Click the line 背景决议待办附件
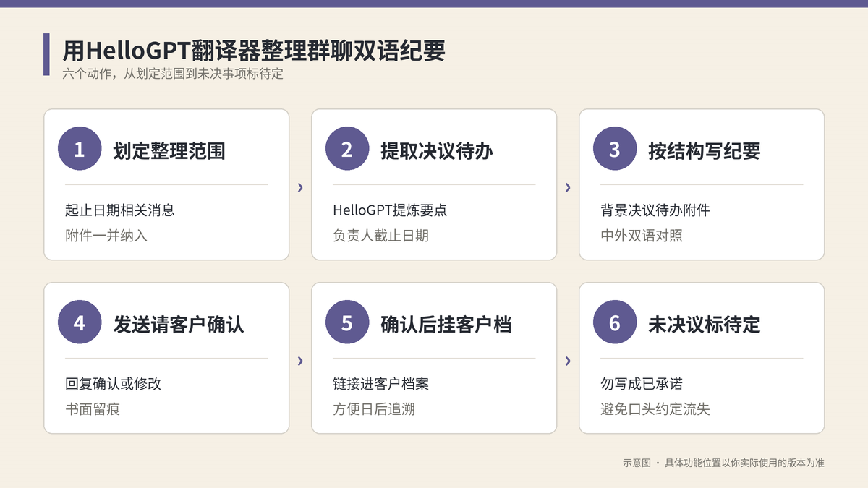This screenshot has height=488, width=868. point(655,210)
